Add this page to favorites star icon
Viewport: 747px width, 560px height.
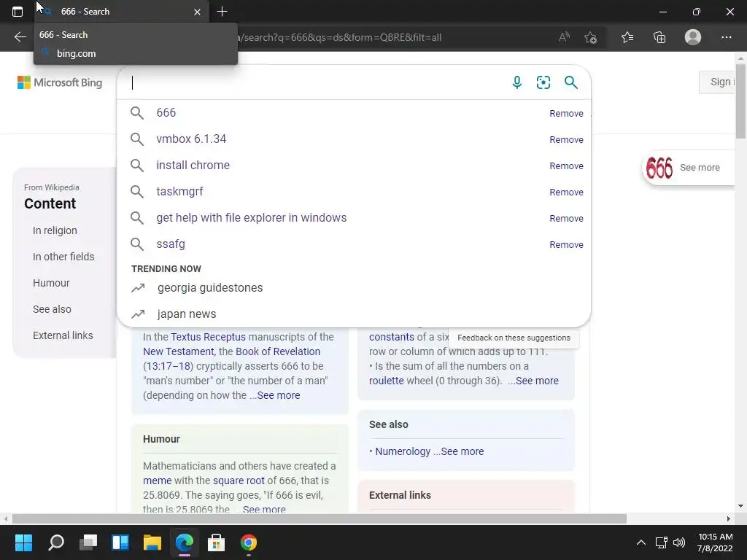coord(591,37)
